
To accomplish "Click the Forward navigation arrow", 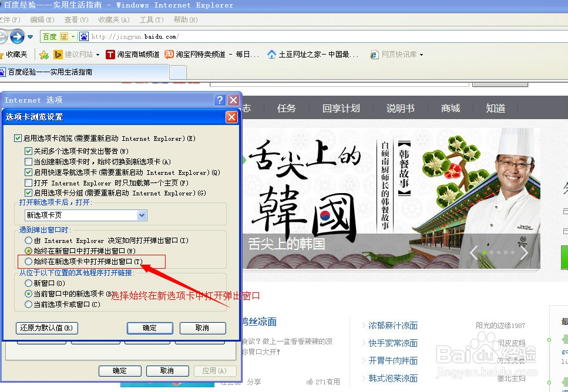I will click(x=16, y=37).
